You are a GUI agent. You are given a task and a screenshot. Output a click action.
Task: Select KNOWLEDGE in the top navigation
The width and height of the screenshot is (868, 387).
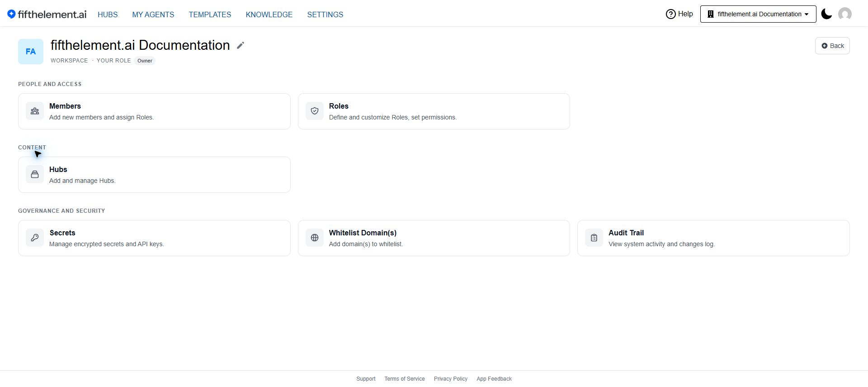click(x=269, y=14)
